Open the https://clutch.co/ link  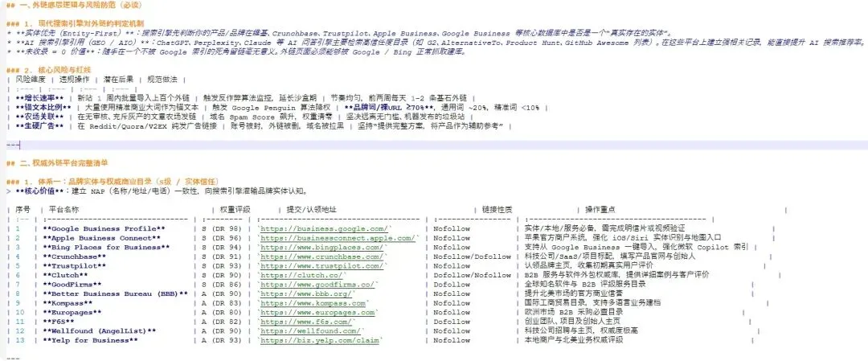(300, 275)
